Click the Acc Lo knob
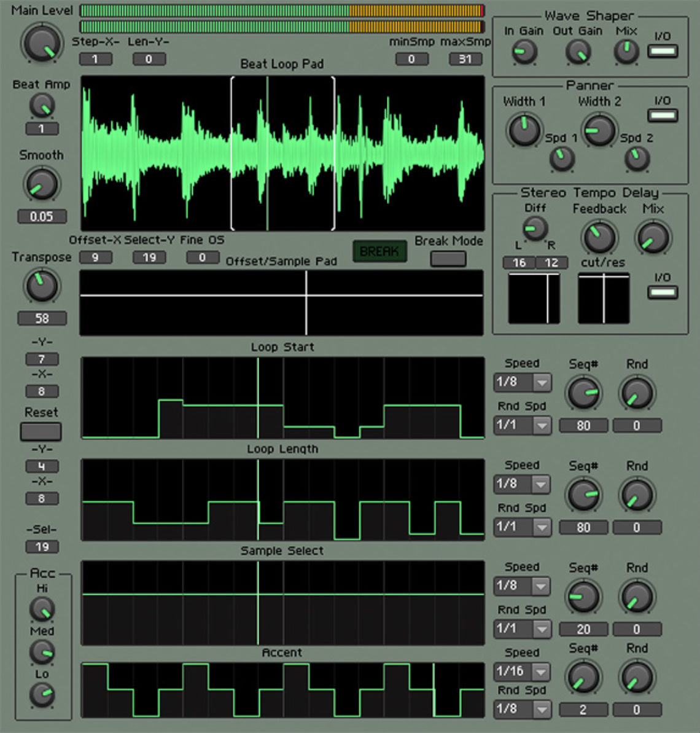The height and width of the screenshot is (733, 700). click(42, 695)
